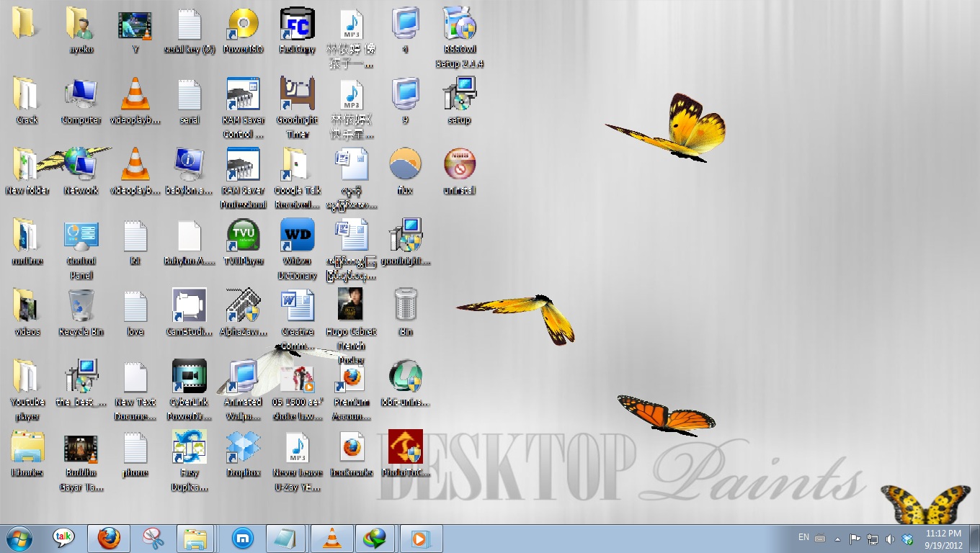Launch Internet Download Manager from the taskbar
This screenshot has width=980, height=553.
[375, 538]
